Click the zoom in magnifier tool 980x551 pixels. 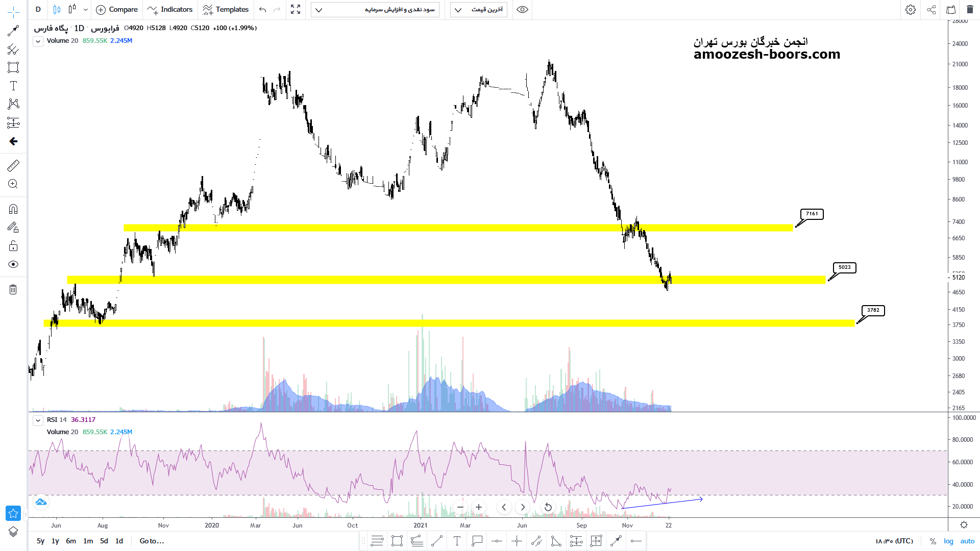pos(13,184)
